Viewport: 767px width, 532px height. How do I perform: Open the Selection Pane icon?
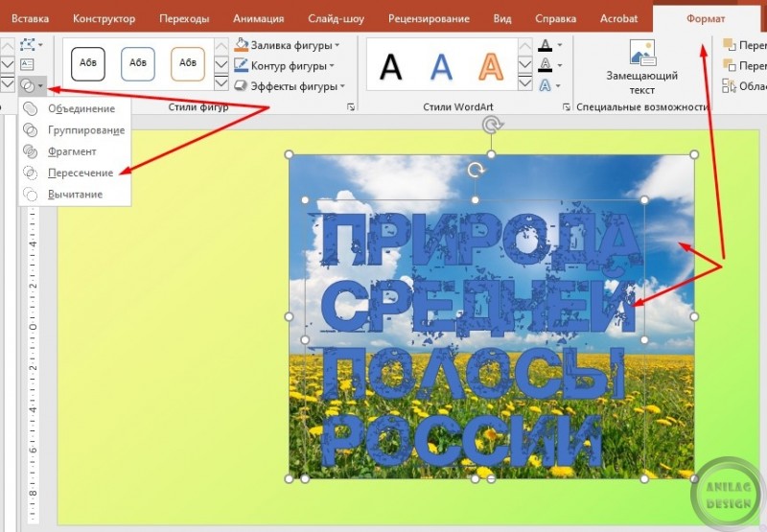[730, 86]
